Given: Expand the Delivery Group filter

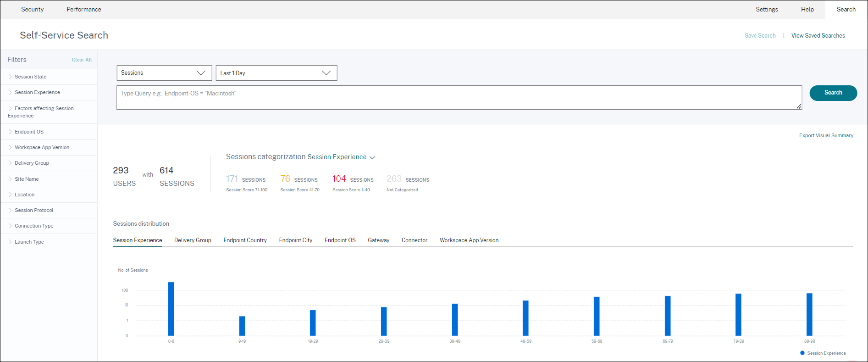Looking at the screenshot, I should 32,163.
